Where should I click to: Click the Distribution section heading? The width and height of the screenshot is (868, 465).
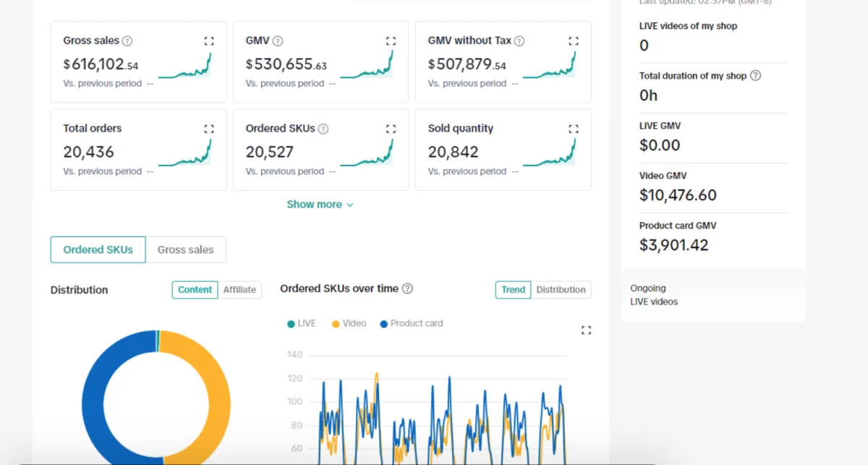pos(79,290)
